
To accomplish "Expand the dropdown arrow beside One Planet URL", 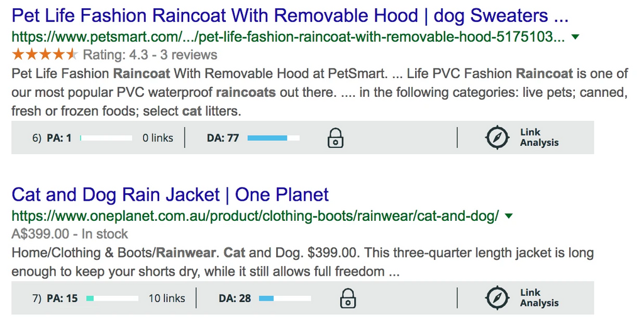I will tap(509, 216).
